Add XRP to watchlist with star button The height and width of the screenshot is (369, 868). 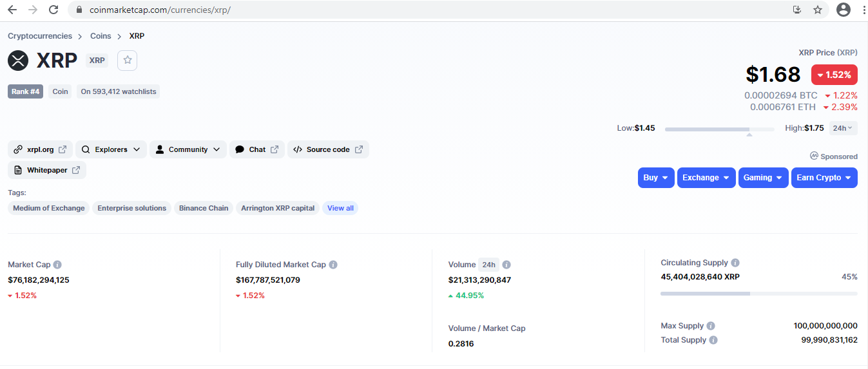coord(127,60)
